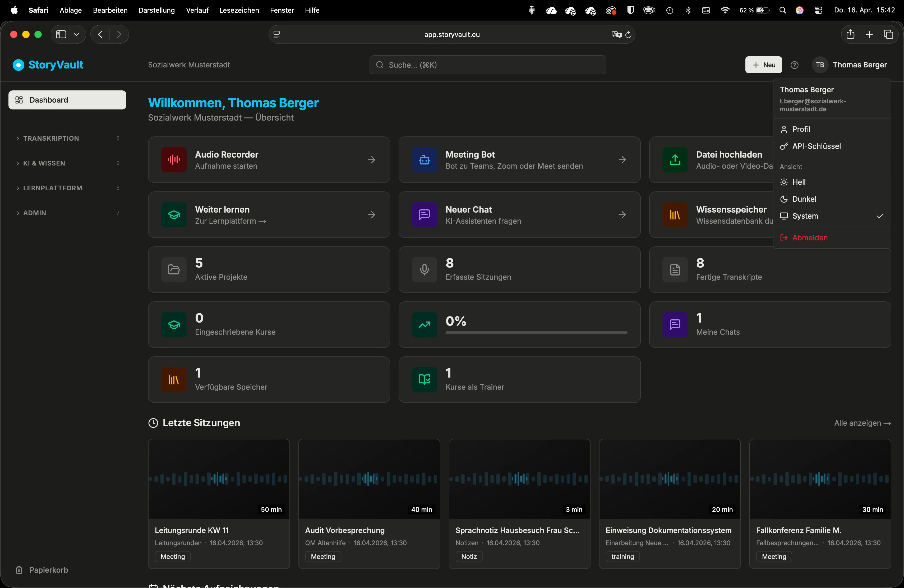The width and height of the screenshot is (904, 588).
Task: Open the Lesezeichen menu
Action: 239,10
